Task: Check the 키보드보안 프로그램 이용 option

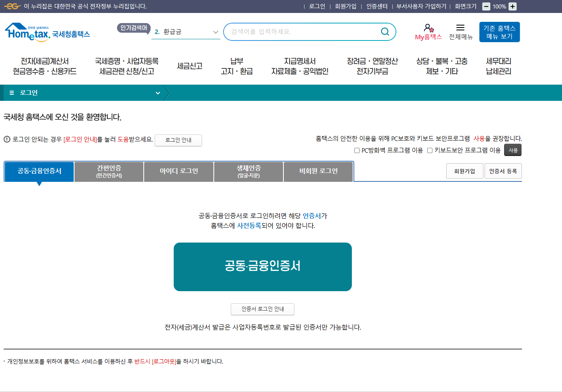Action: pos(429,150)
